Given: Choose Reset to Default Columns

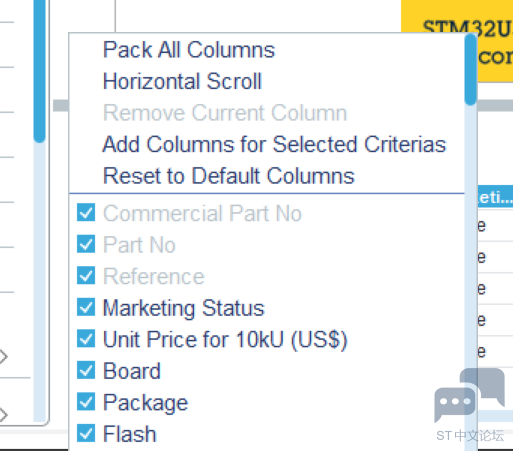Looking at the screenshot, I should tap(229, 176).
